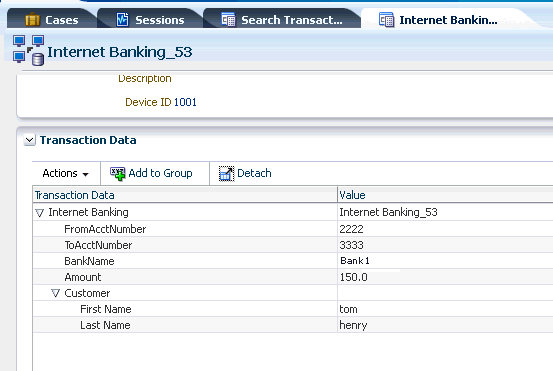Click Add to Group button
The height and width of the screenshot is (371, 553).
click(x=151, y=174)
